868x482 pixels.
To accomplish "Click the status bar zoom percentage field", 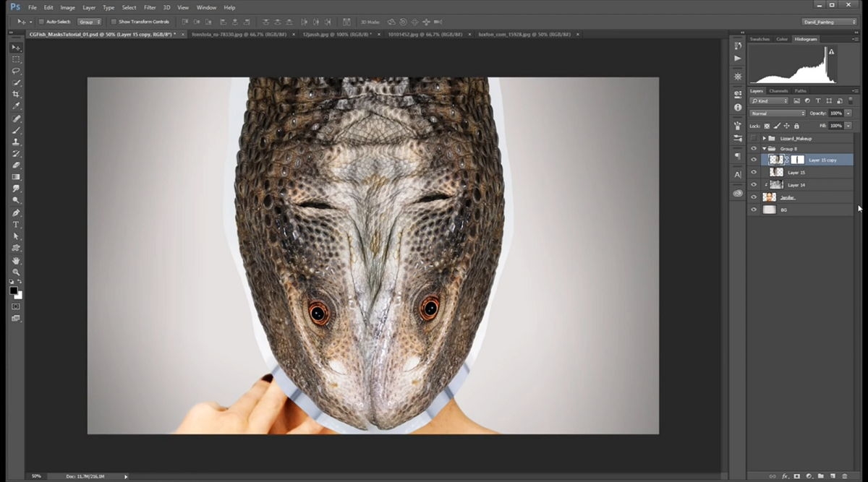I will (36, 476).
